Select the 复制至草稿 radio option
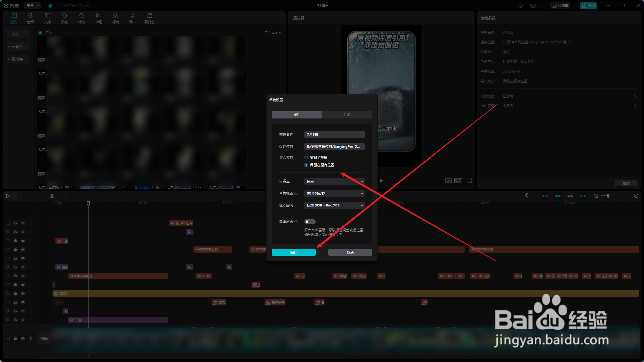 tap(306, 157)
